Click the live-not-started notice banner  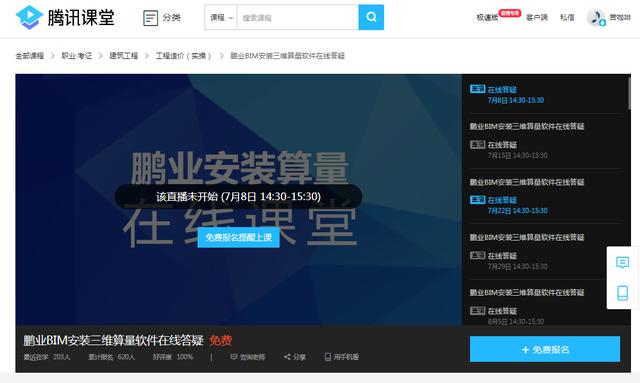[238, 196]
